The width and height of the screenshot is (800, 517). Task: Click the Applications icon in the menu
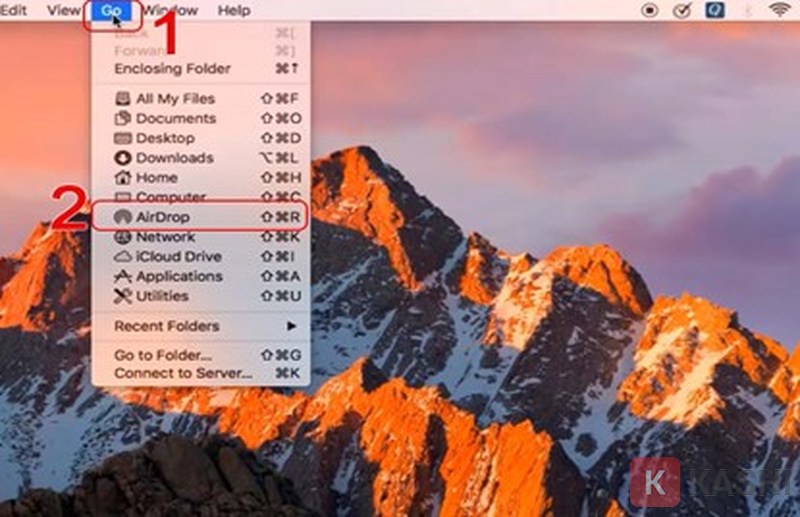point(122,277)
